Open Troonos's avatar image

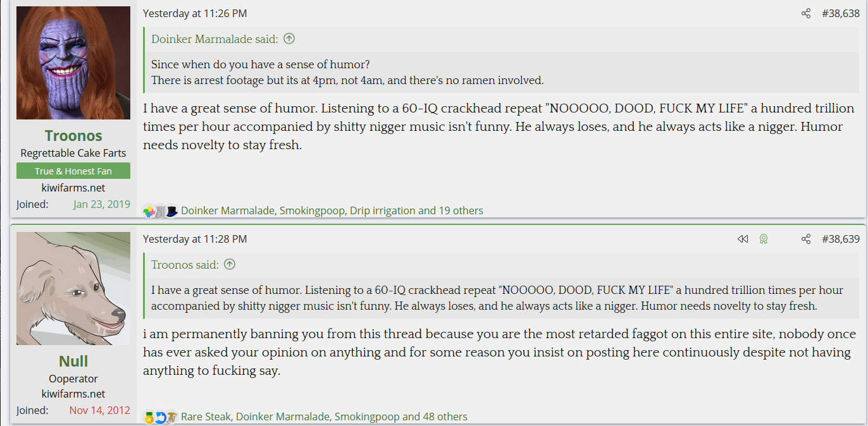pos(73,63)
